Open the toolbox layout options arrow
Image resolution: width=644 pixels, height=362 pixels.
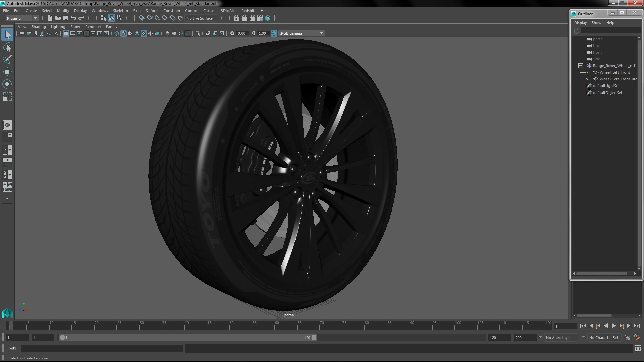(x=7, y=199)
